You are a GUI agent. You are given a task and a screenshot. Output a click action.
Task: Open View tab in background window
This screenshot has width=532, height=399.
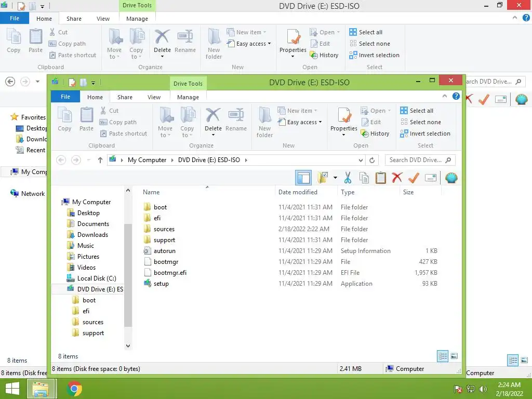pyautogui.click(x=103, y=19)
